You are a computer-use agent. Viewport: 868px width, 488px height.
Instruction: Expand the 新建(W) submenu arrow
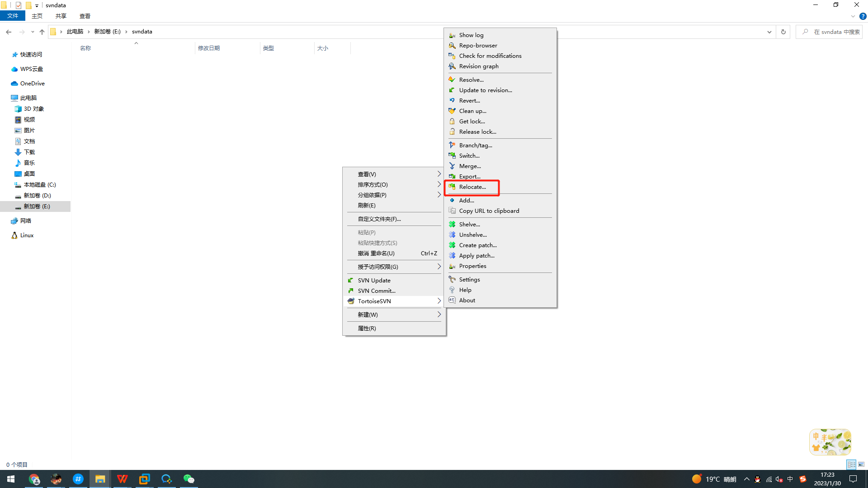(439, 314)
